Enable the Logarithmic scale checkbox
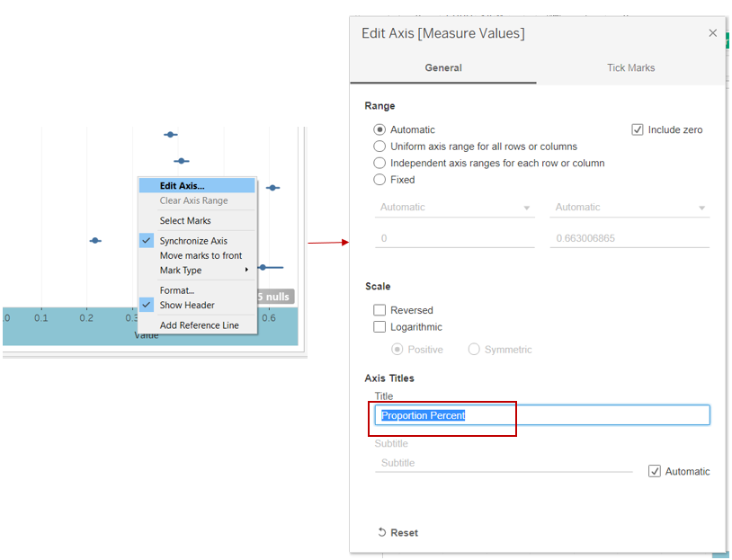732x560 pixels. click(380, 327)
